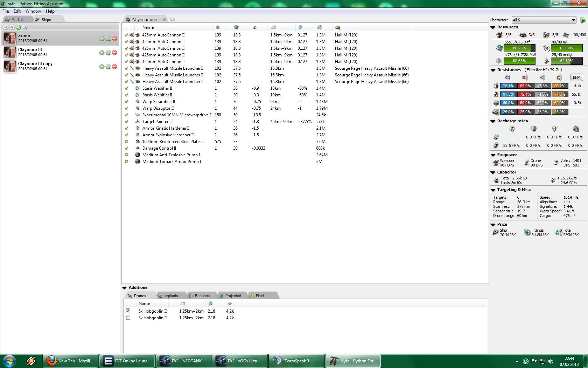Image resolution: width=588 pixels, height=368 pixels.
Task: Open the File menu
Action: (x=6, y=11)
